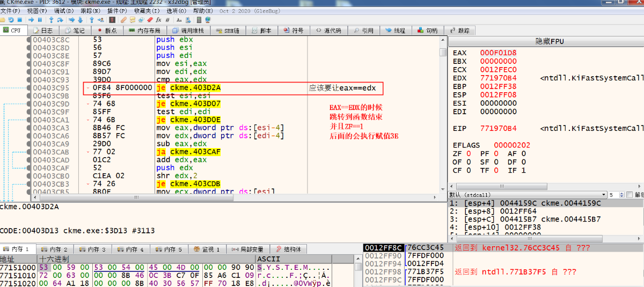This screenshot has height=287, width=644.
Task: Click the disassembly scrollbar up arrow
Action: [x=443, y=40]
